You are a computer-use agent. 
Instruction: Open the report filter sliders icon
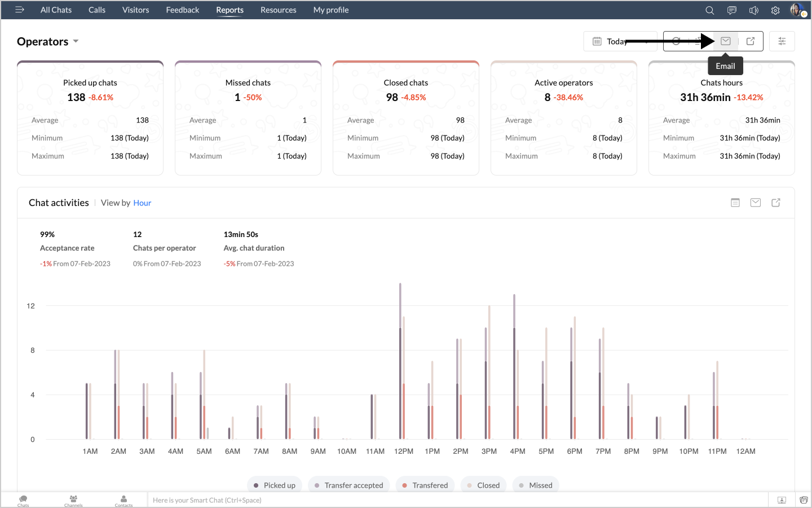(x=782, y=41)
